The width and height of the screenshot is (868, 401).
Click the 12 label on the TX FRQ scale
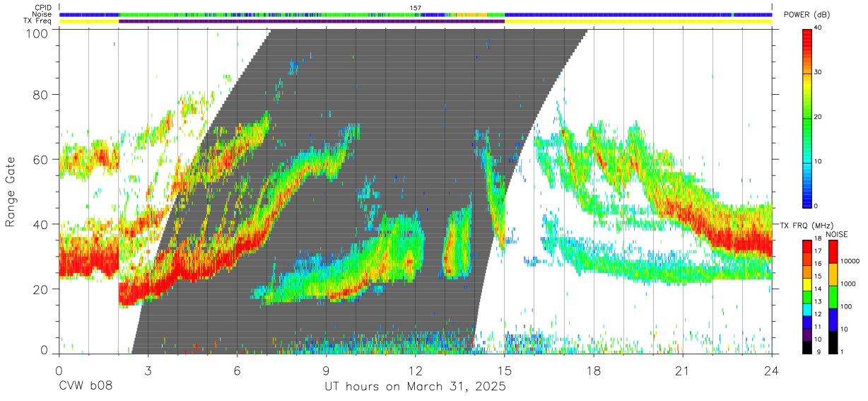pyautogui.click(x=818, y=314)
